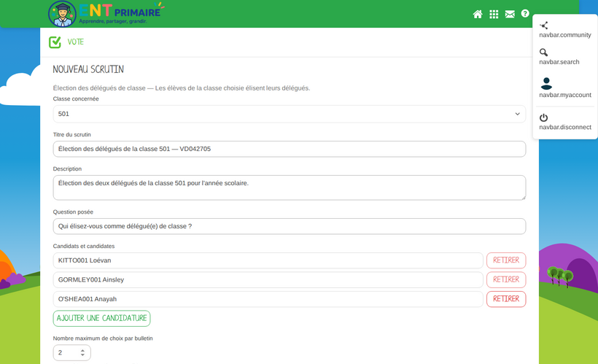Remove candidate O'SHEA001 Anayah with Retirer
Screen dimensions: 598x364
(506, 299)
